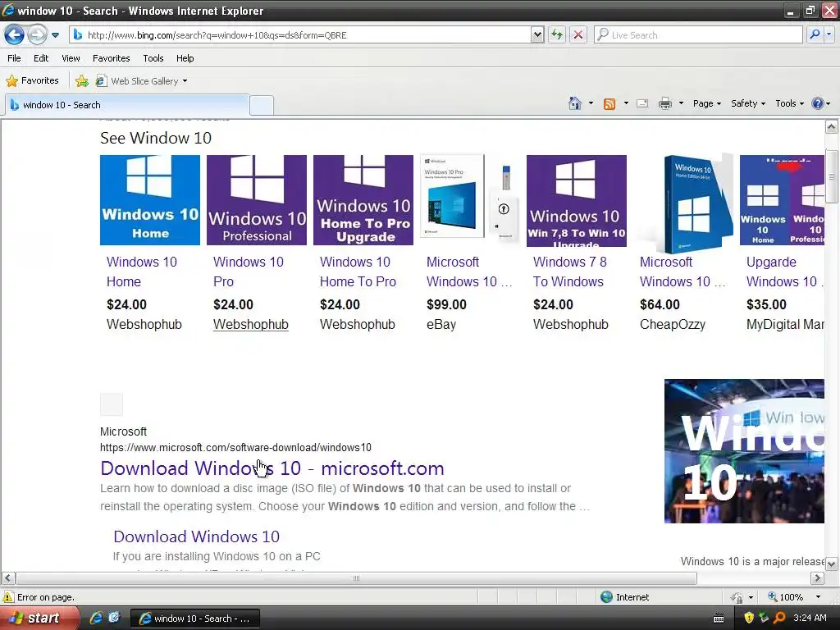Viewport: 840px width, 630px height.
Task: Open the Favorites menu
Action: (x=111, y=58)
